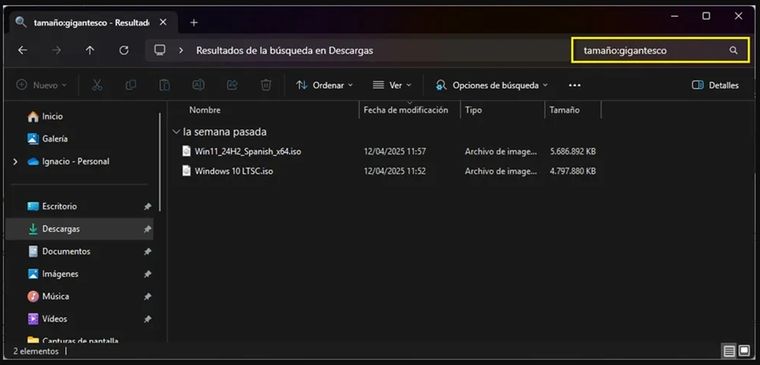
Task: Click the navigation pane scrollbar
Action: pyautogui.click(x=159, y=161)
